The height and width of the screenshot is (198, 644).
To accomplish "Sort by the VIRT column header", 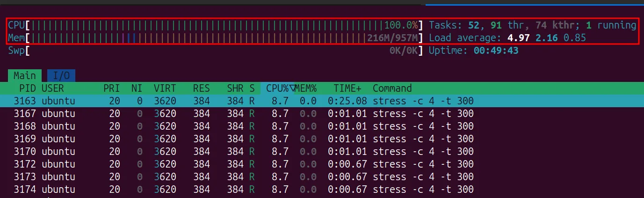I will point(165,88).
